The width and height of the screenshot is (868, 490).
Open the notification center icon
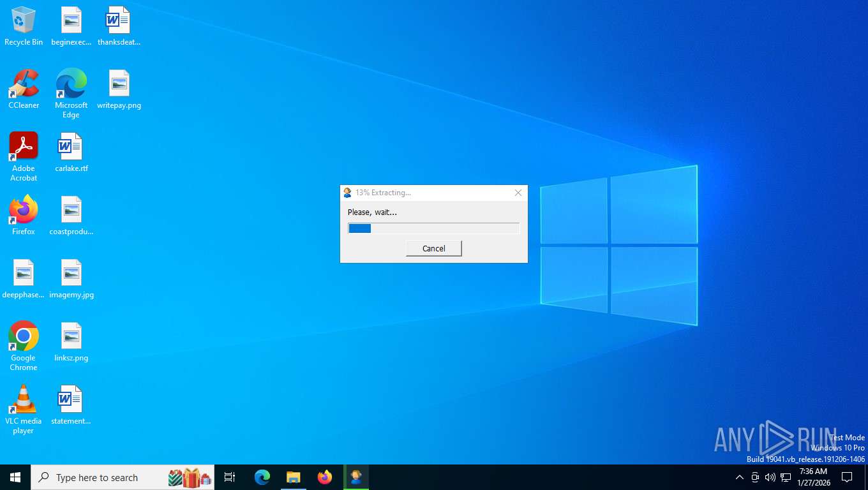848,477
